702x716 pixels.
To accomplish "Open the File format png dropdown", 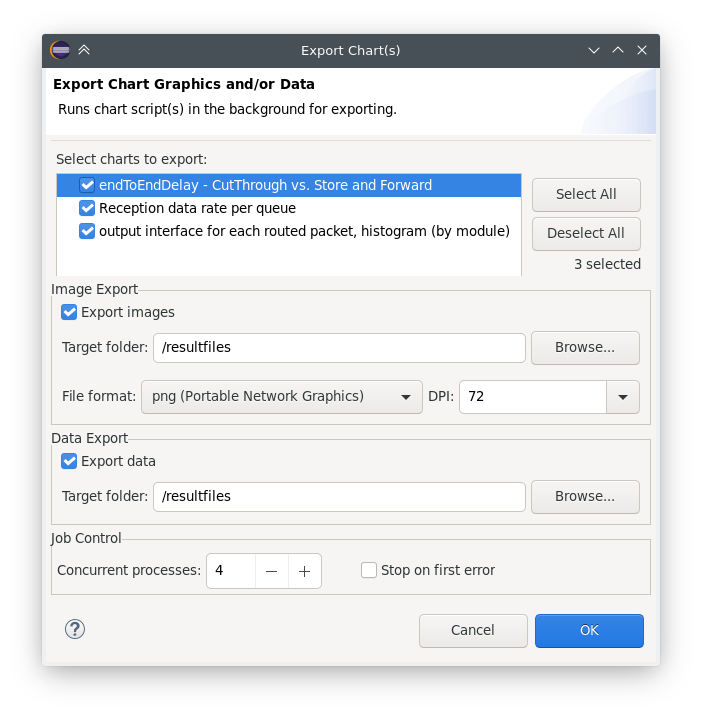I will click(282, 397).
